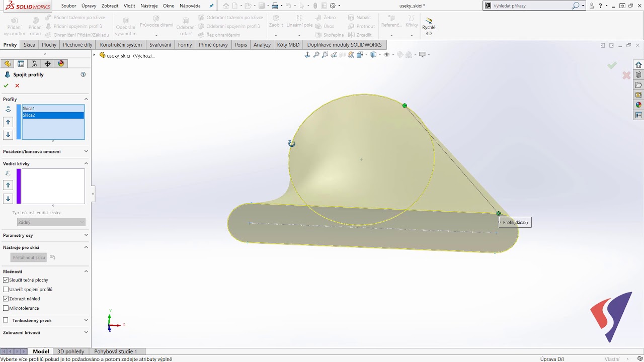Viewport: 644px width, 362px height.
Task: Open the Vložit menu
Action: click(129, 6)
